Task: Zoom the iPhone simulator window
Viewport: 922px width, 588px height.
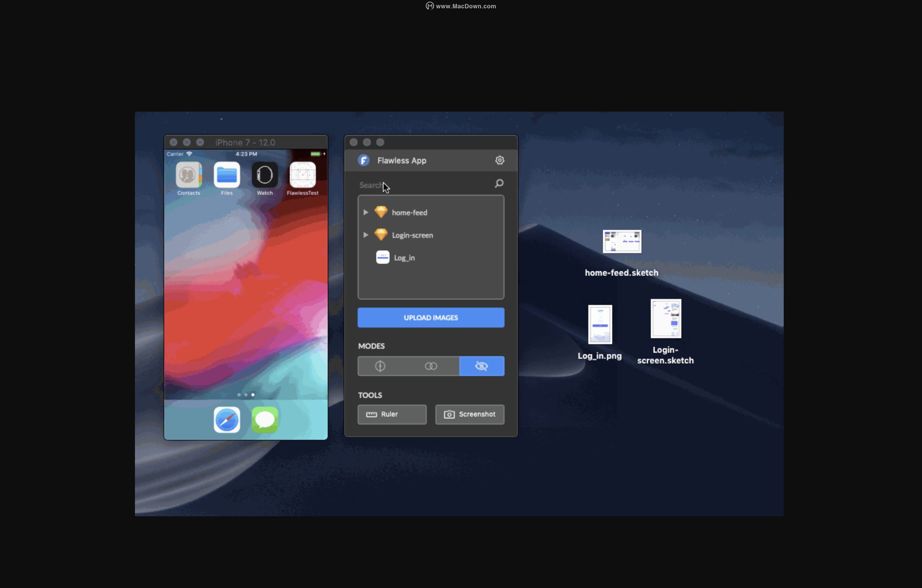Action: pyautogui.click(x=200, y=143)
